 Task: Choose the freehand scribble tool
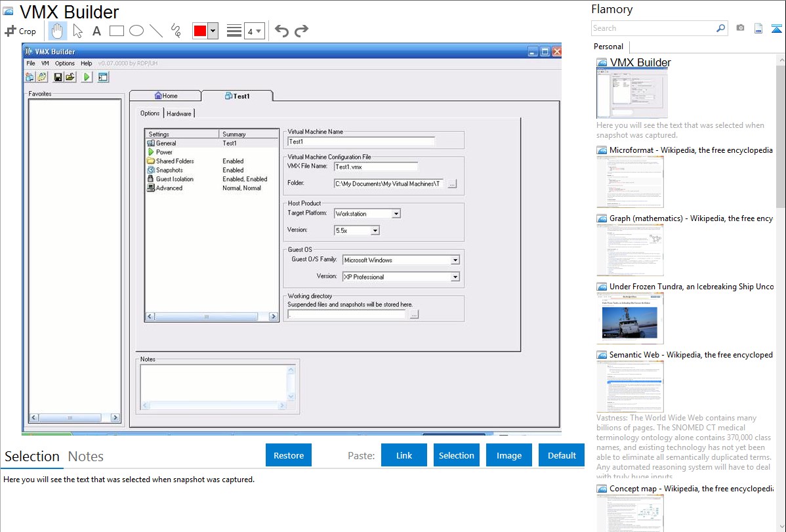176,31
